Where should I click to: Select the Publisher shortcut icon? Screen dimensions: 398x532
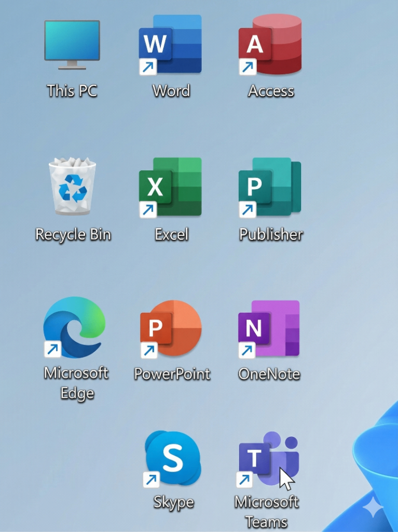pyautogui.click(x=270, y=187)
